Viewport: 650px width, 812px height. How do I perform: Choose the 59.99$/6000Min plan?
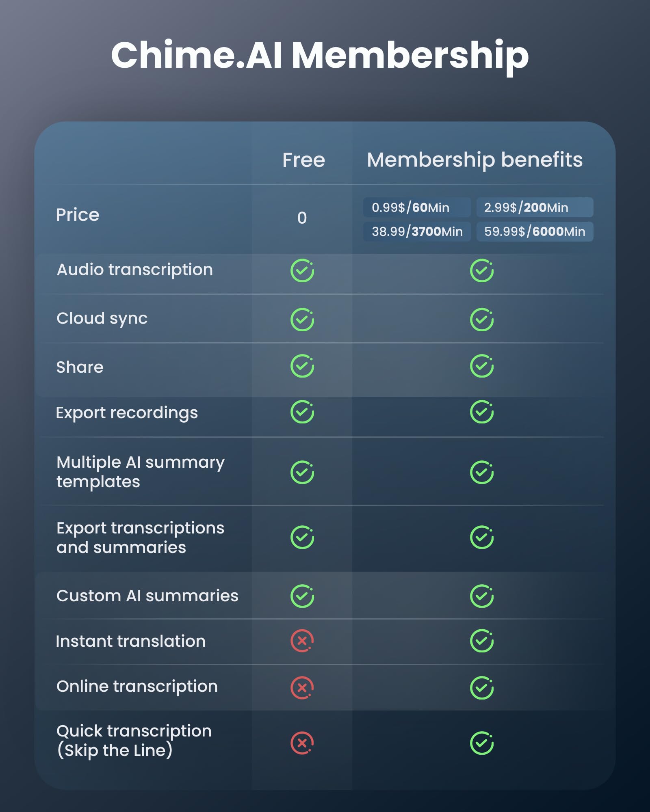[x=534, y=231]
